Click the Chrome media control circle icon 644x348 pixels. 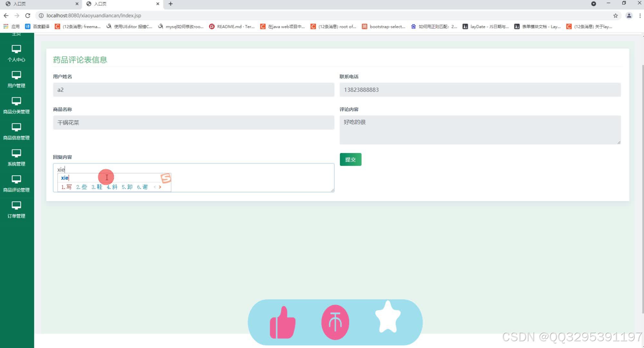click(593, 4)
